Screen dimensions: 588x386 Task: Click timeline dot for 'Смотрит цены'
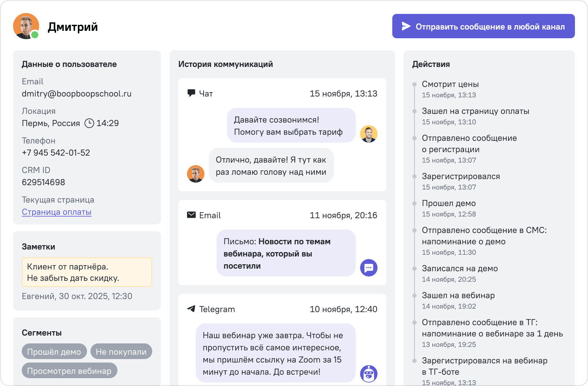[x=414, y=84]
